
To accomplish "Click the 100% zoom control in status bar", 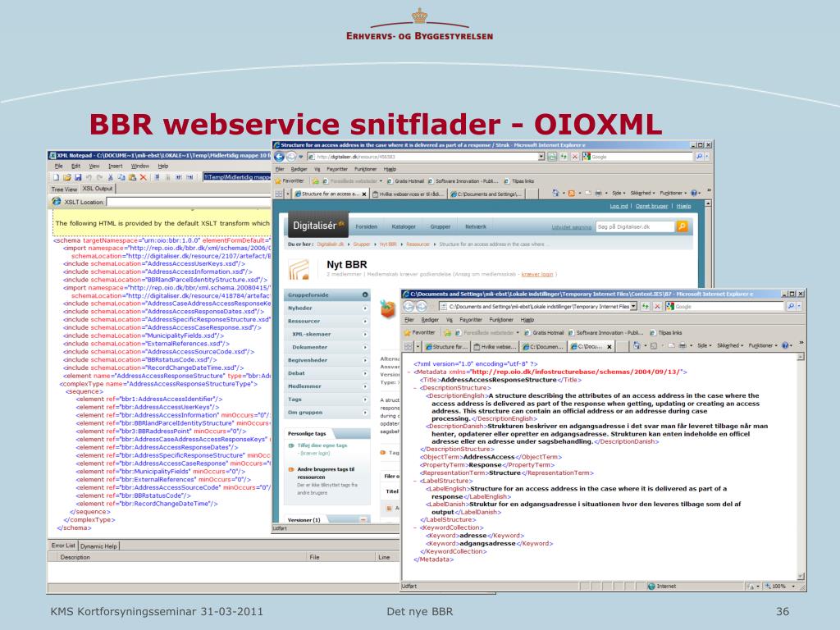I will 780,586.
